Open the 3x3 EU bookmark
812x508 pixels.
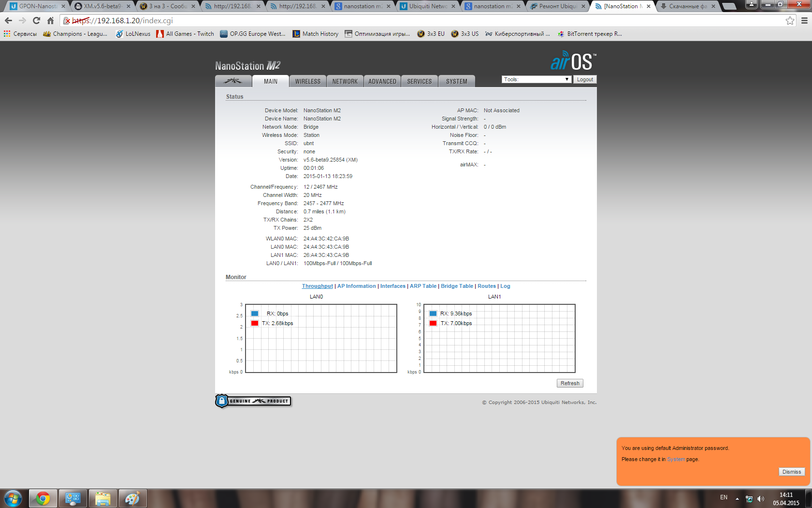click(431, 34)
